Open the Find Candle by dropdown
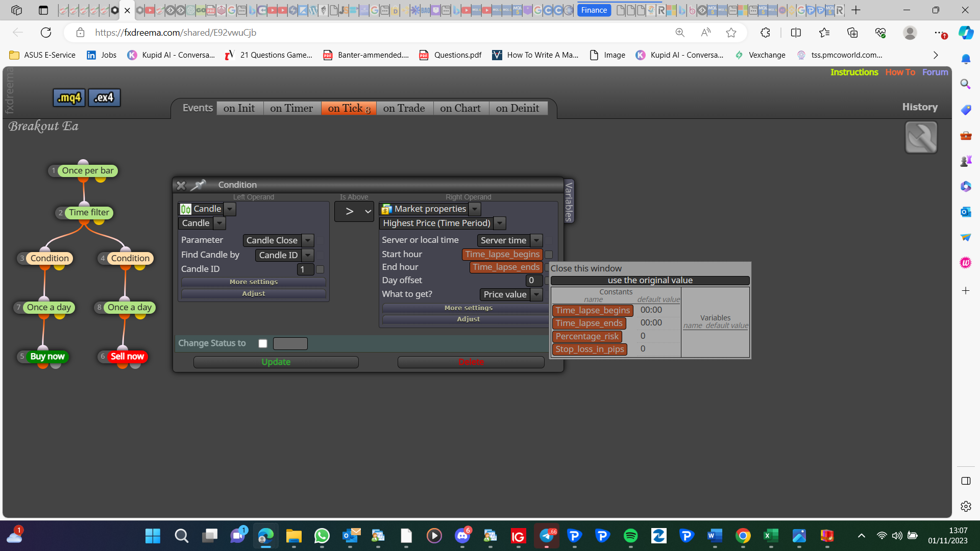The height and width of the screenshot is (551, 980). click(x=308, y=255)
